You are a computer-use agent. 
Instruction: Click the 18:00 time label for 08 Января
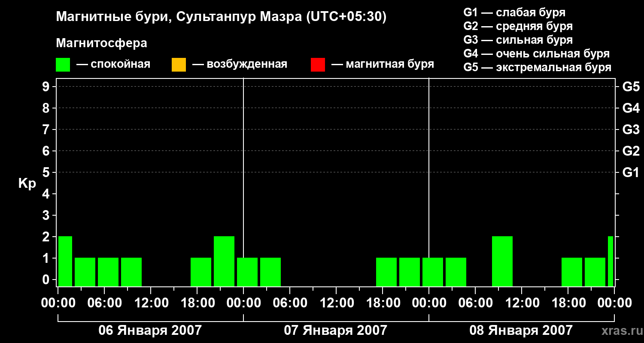coord(568,303)
